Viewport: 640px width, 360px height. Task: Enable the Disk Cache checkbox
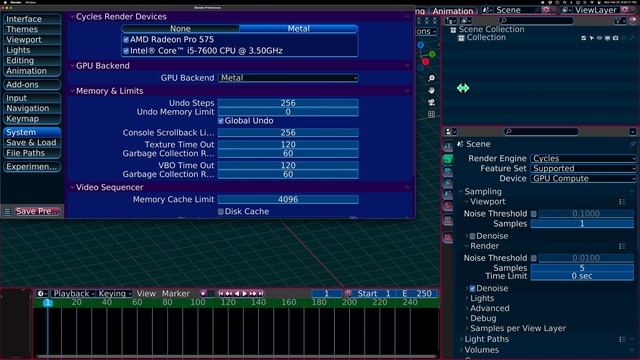(221, 211)
